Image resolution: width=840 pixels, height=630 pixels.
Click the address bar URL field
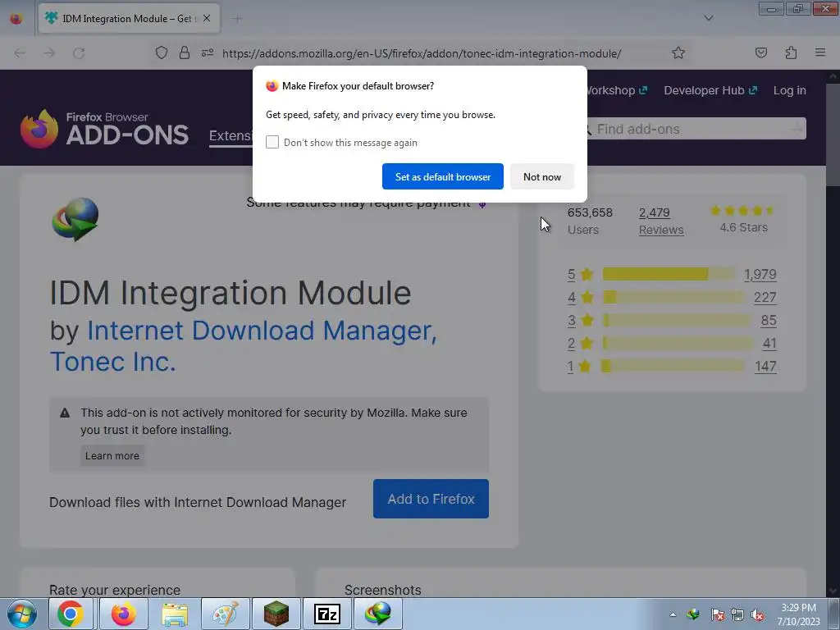click(422, 53)
